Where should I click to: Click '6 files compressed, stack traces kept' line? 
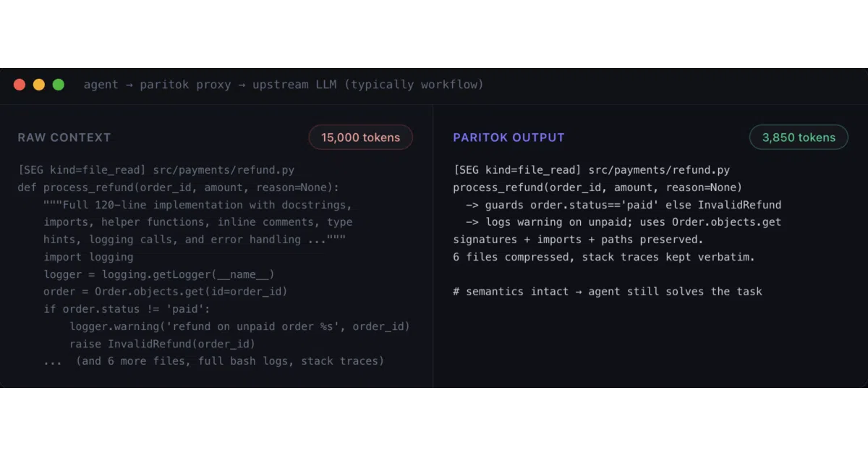(x=604, y=257)
